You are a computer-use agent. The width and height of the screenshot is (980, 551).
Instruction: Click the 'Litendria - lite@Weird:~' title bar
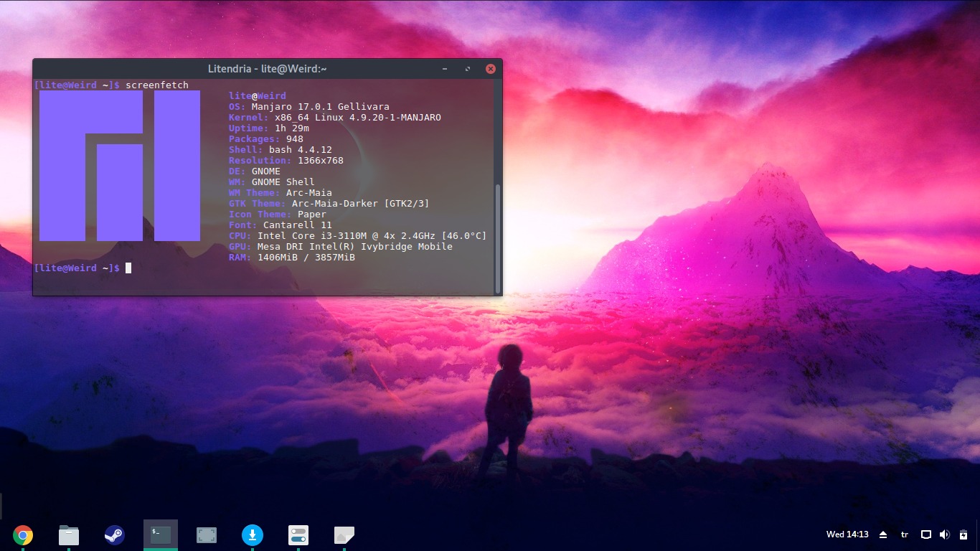point(268,69)
